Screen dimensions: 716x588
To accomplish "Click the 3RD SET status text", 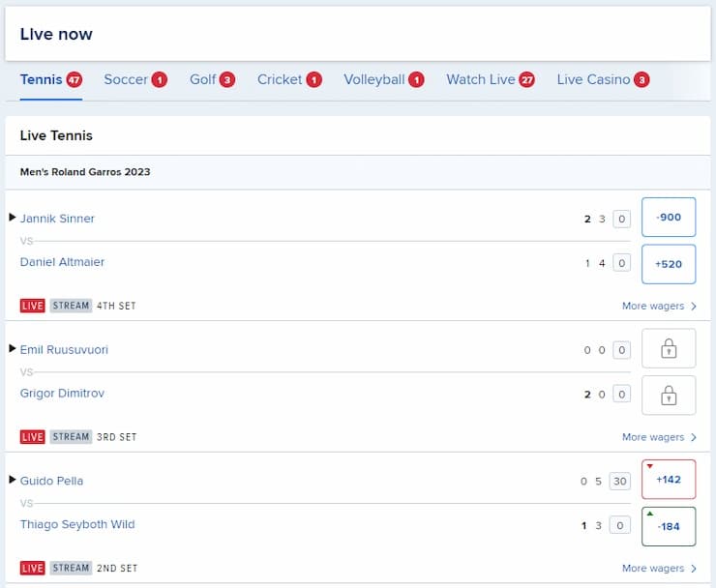I will (x=116, y=437).
